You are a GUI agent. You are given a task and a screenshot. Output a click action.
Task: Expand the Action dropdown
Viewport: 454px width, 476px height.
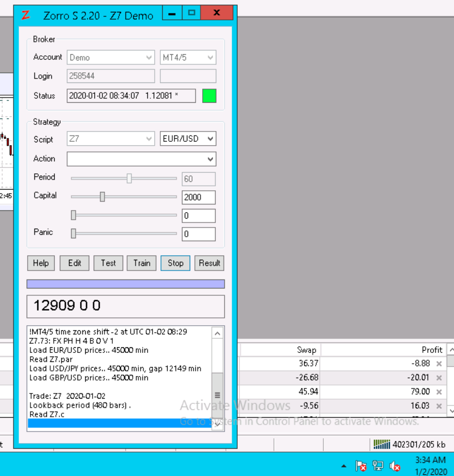click(x=142, y=159)
